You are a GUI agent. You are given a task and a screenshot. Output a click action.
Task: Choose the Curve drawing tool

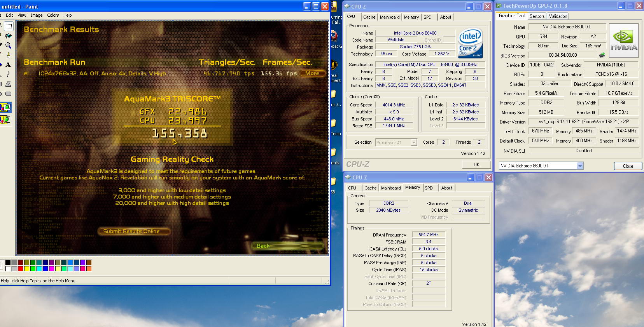click(9, 74)
